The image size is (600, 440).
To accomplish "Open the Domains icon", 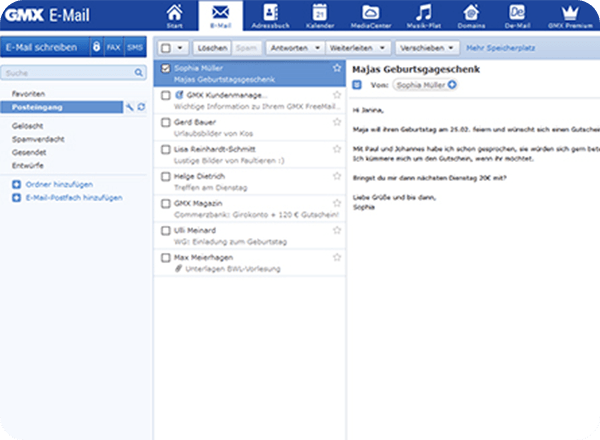I will [471, 15].
